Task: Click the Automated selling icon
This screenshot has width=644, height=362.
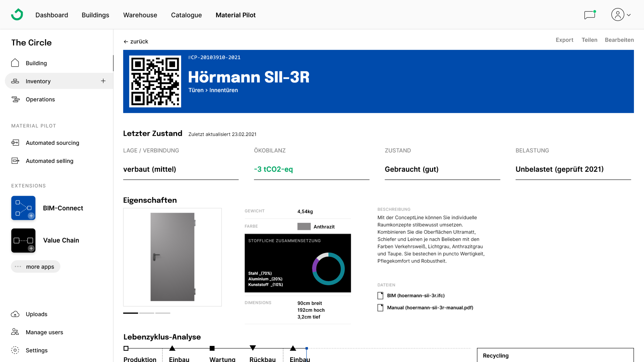Action: pos(15,161)
